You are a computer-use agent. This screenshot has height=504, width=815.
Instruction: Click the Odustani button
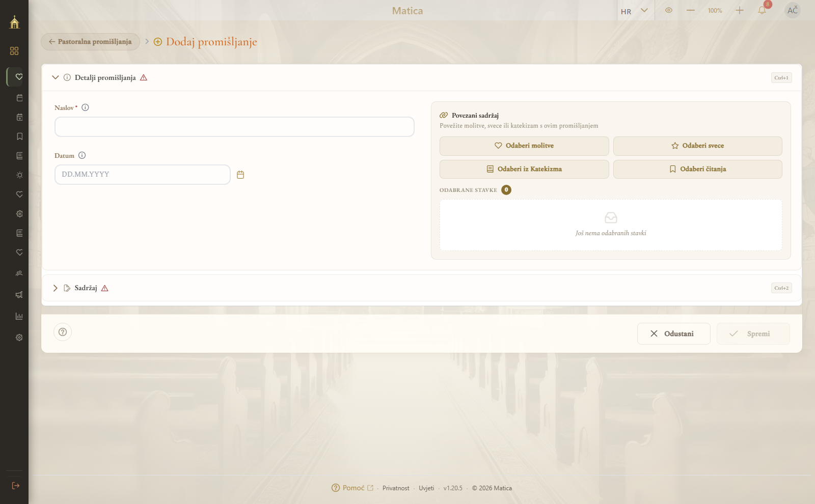(673, 334)
